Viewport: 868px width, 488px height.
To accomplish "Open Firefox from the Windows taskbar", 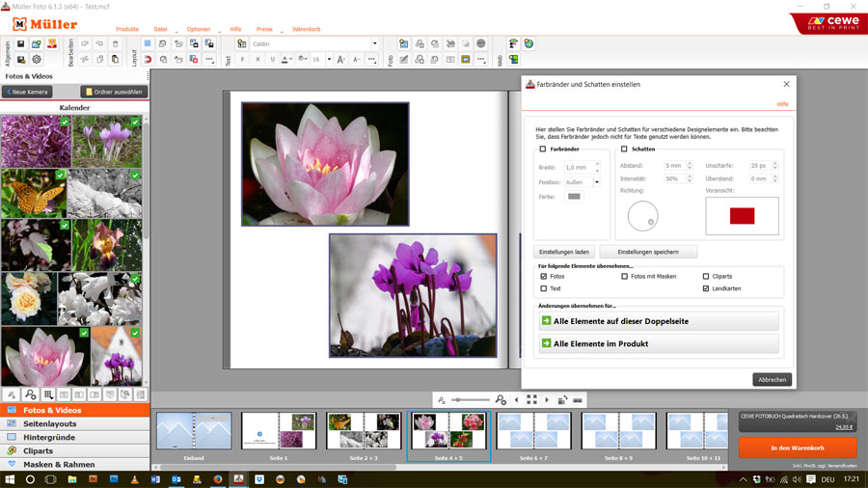I will [217, 478].
